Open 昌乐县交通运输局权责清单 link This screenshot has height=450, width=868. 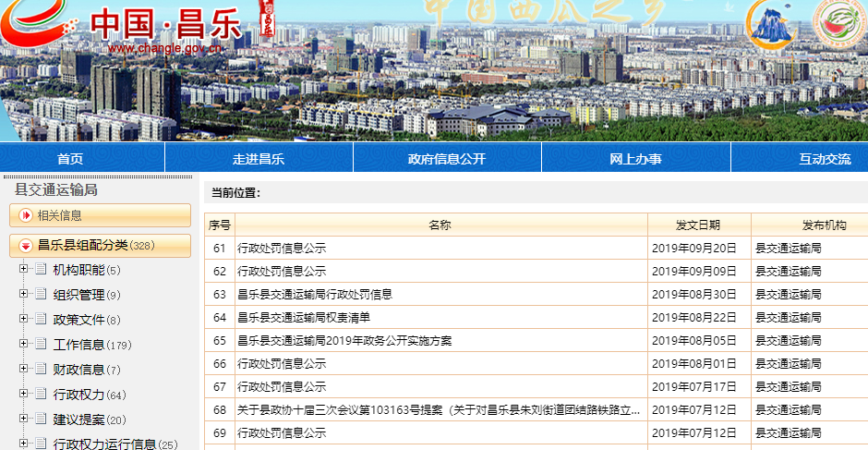(x=304, y=318)
